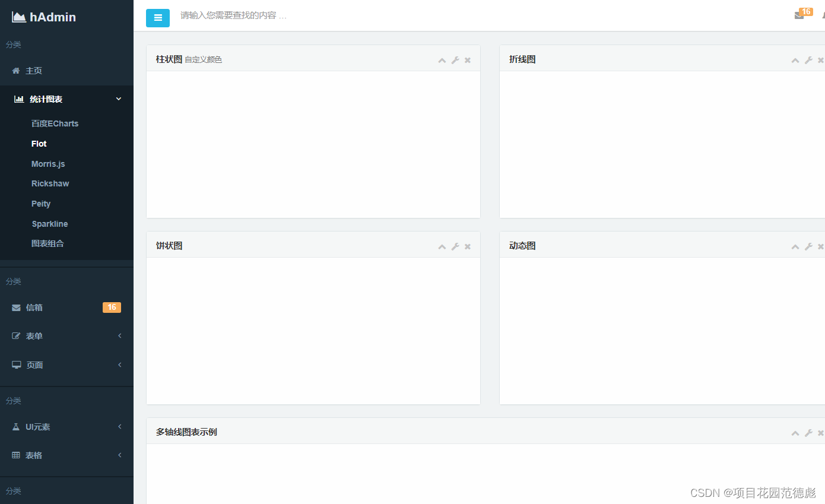Open the mail envelope icon in top bar
Image resolution: width=825 pixels, height=504 pixels.
(x=799, y=15)
